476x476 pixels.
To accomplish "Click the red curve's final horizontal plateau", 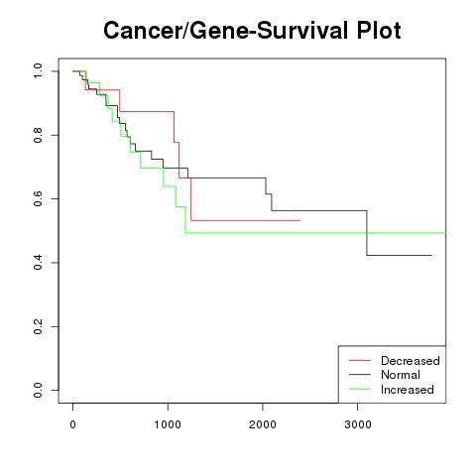I will 246,220.
